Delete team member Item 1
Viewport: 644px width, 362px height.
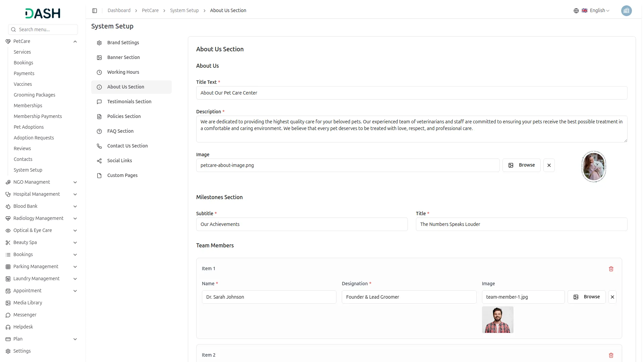pyautogui.click(x=611, y=269)
